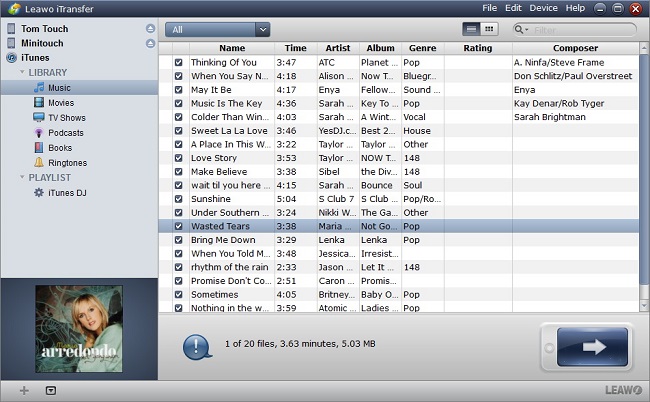Switch to grid thumbnail view
This screenshot has width=650, height=402.
(489, 29)
